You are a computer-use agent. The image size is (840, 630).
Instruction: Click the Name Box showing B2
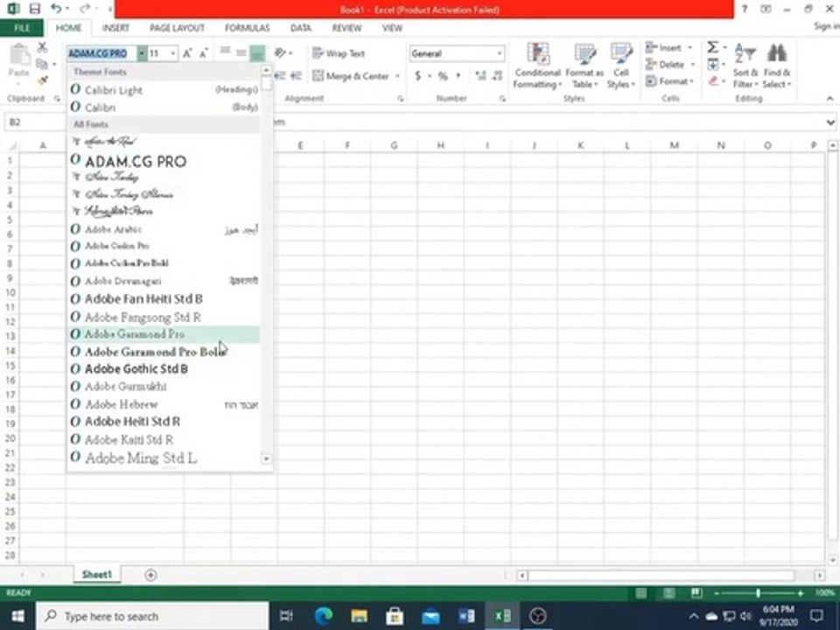pos(34,122)
